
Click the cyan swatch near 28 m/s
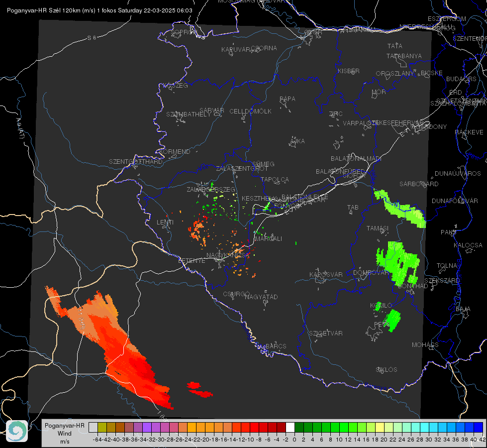(425, 427)
